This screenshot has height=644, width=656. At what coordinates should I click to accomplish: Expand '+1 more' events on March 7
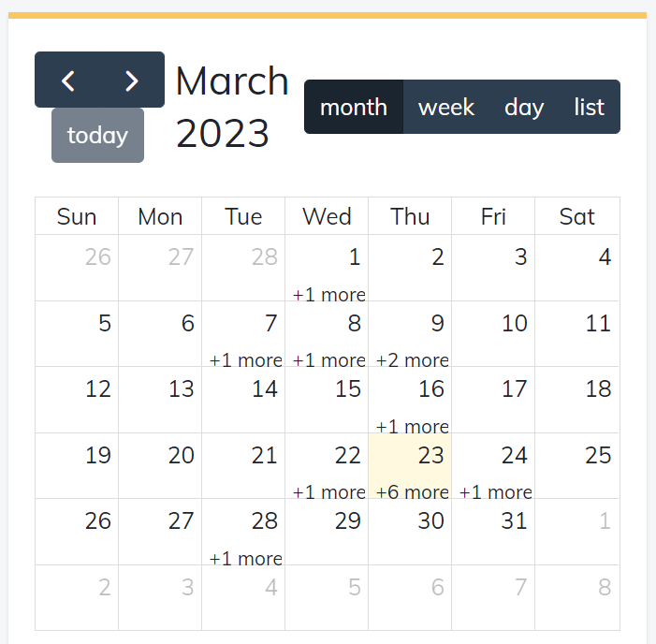(x=245, y=360)
